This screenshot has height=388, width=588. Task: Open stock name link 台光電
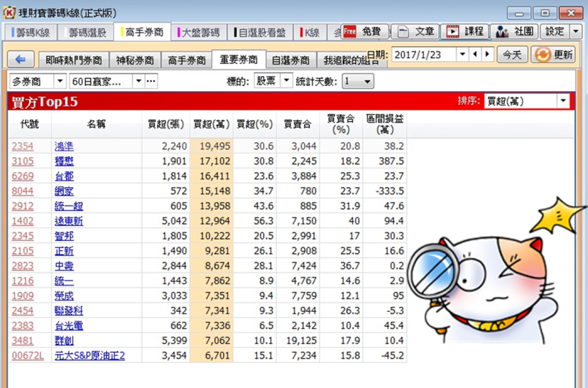click(69, 326)
